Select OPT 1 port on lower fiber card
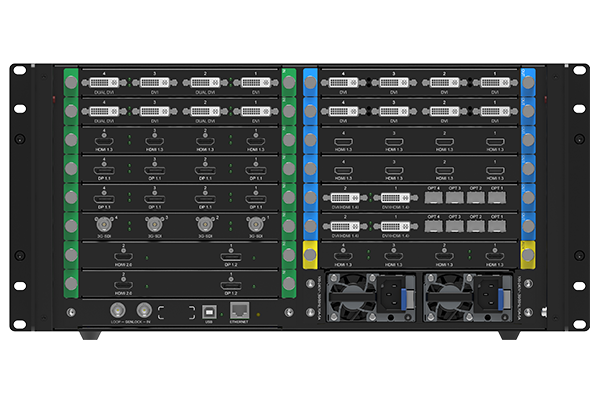Viewport: 600px width, 400px height. [x=497, y=226]
